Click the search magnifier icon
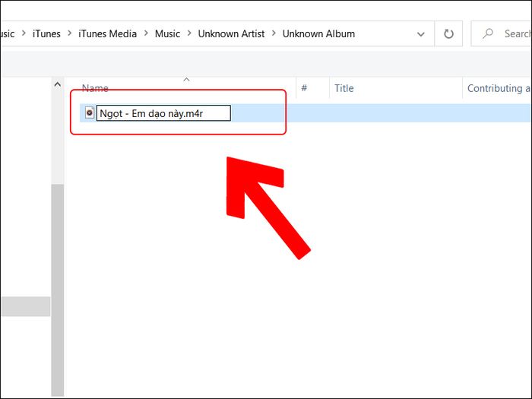The width and height of the screenshot is (532, 399). (488, 33)
